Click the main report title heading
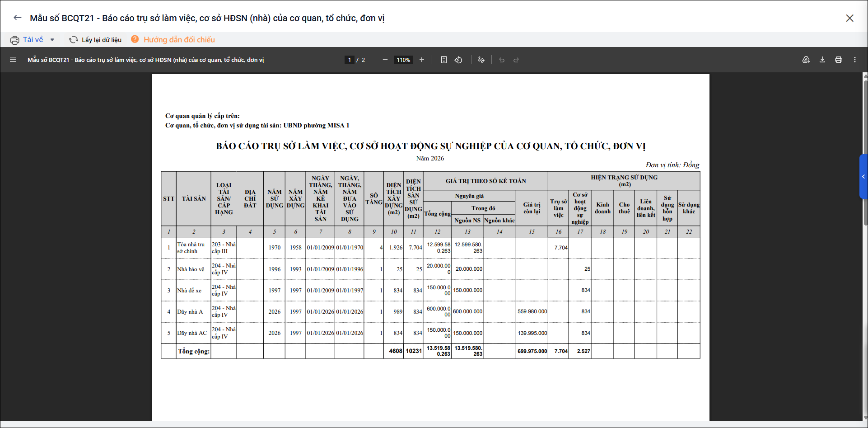 click(431, 146)
